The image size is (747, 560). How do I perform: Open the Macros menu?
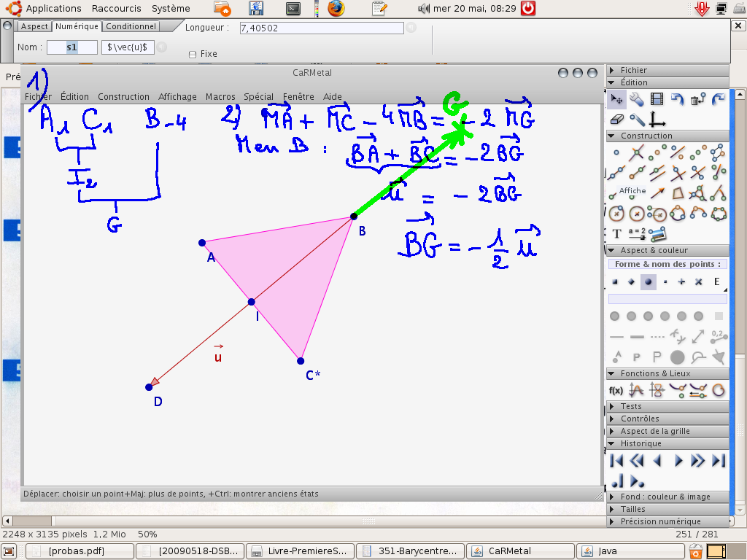point(220,96)
